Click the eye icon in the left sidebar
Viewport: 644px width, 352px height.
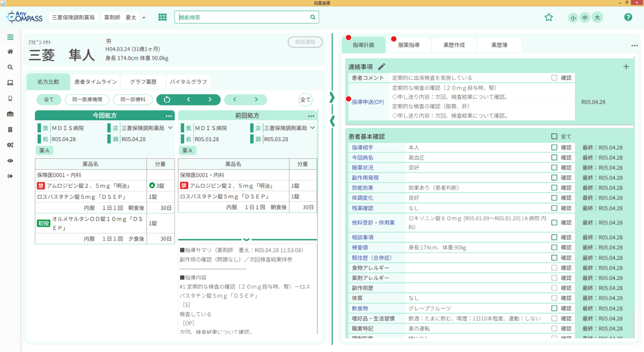point(10,160)
